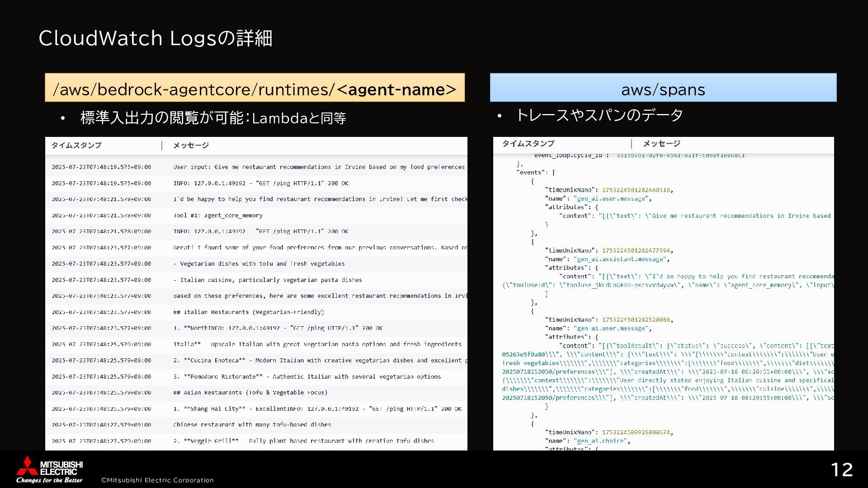Click timestamp 2025-07-23T07:48:19.575 of User input row
The image size is (868, 488).
101,167
